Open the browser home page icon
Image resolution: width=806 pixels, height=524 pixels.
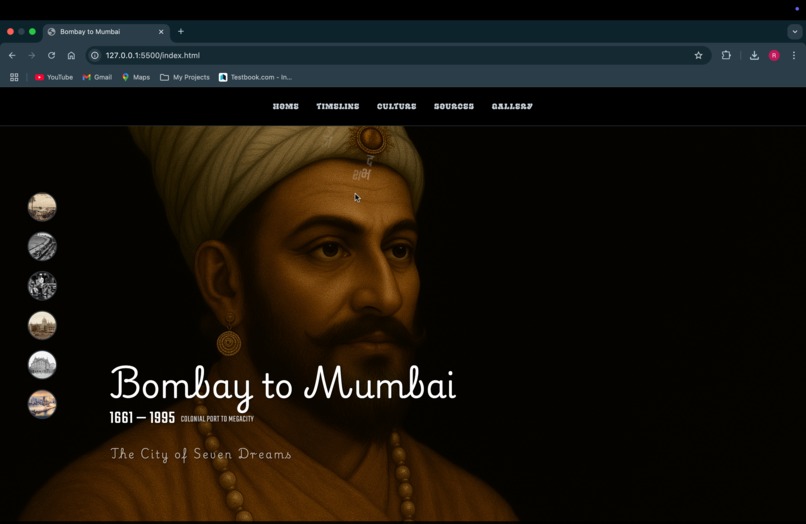point(71,56)
